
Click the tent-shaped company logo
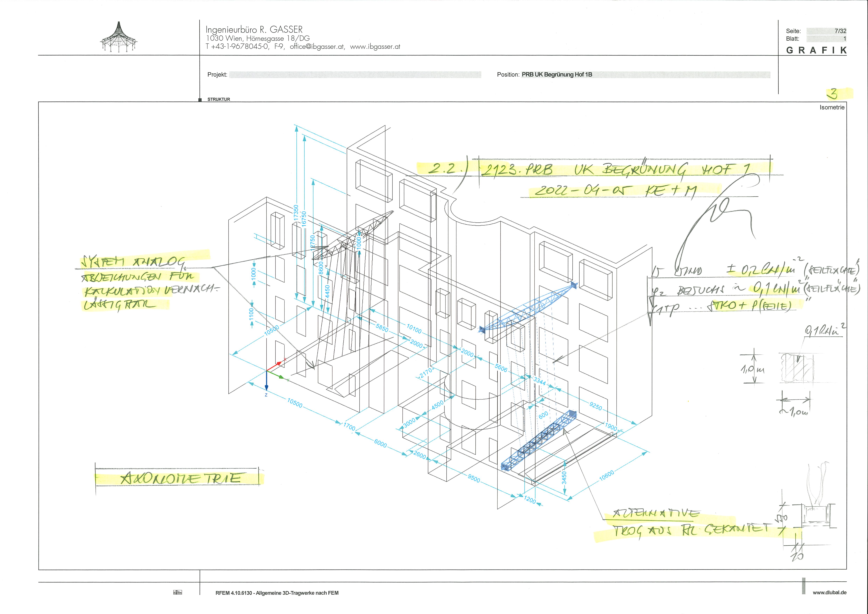coord(119,37)
